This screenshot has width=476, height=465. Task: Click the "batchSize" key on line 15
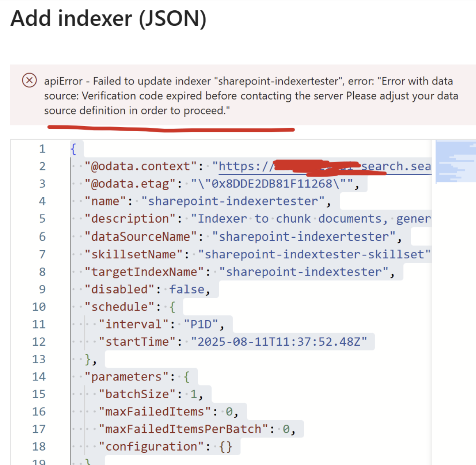(137, 394)
